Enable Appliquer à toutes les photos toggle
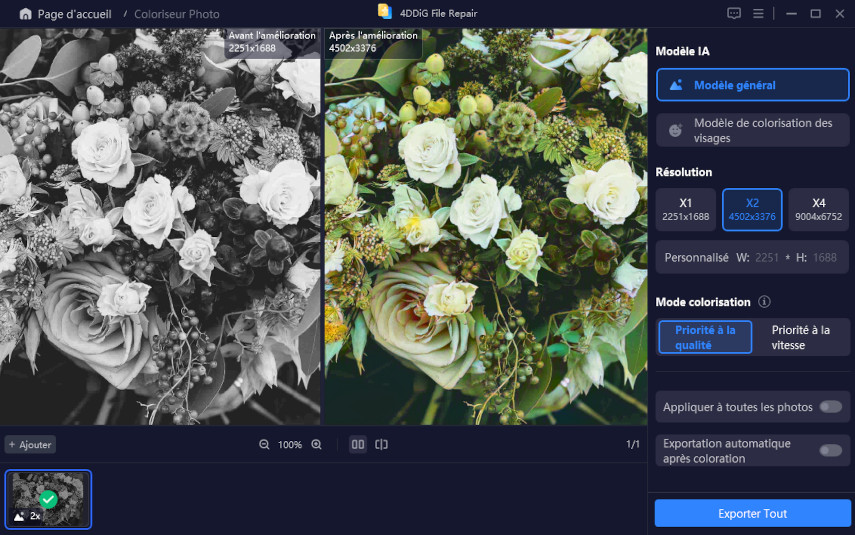The image size is (855, 535). click(x=829, y=406)
